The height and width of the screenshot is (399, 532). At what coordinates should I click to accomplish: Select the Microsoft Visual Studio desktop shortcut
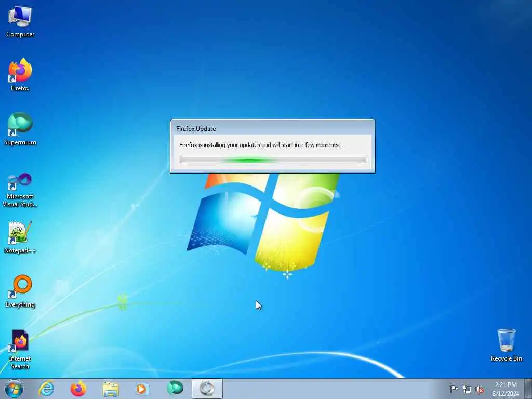click(x=20, y=190)
